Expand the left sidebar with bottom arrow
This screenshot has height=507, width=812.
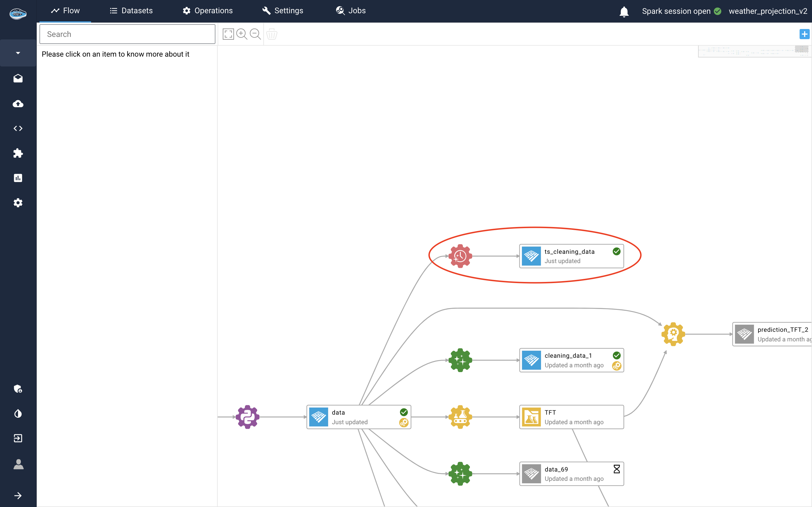18,496
